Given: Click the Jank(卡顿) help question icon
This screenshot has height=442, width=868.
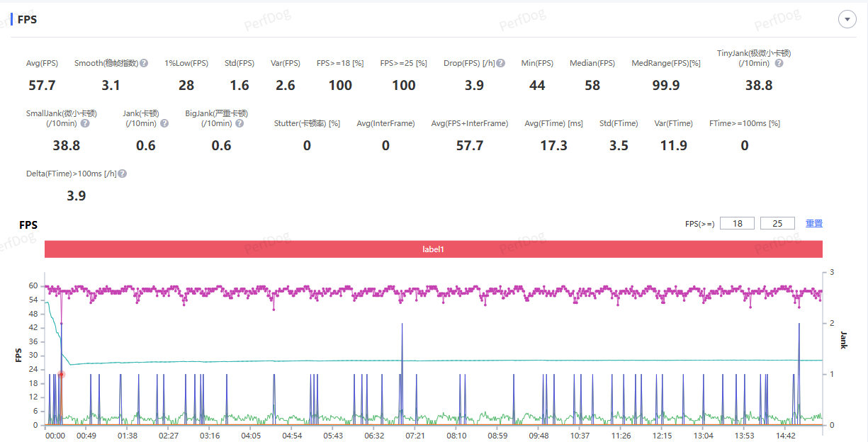Looking at the screenshot, I should 164,123.
